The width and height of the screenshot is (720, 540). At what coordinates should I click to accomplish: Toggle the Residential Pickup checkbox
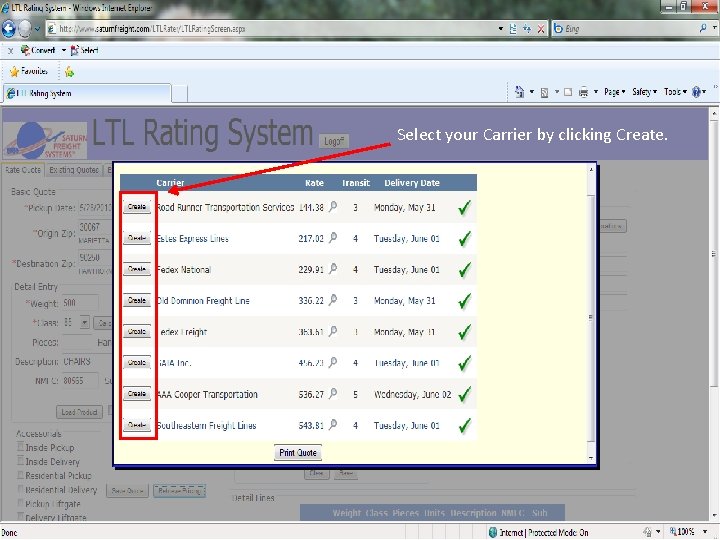(20, 475)
